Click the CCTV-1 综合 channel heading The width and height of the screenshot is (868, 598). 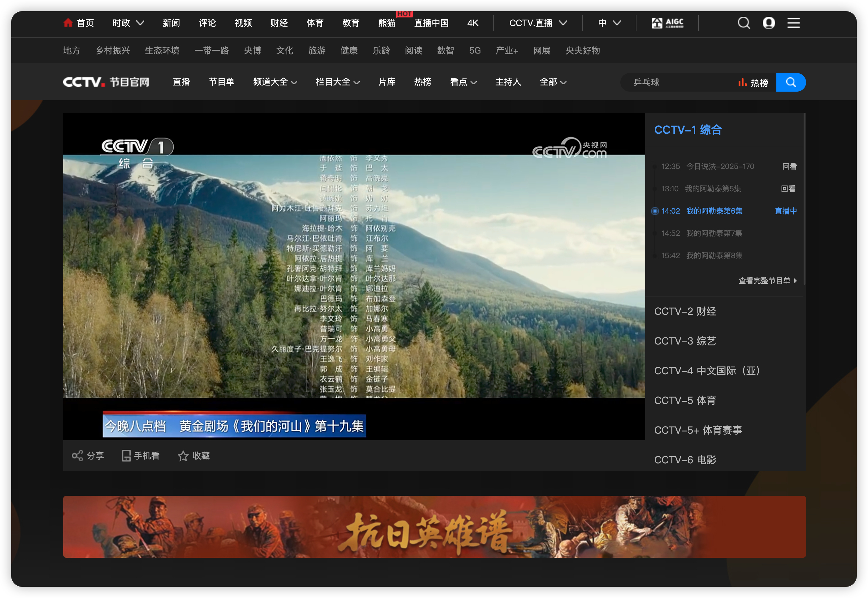[688, 130]
